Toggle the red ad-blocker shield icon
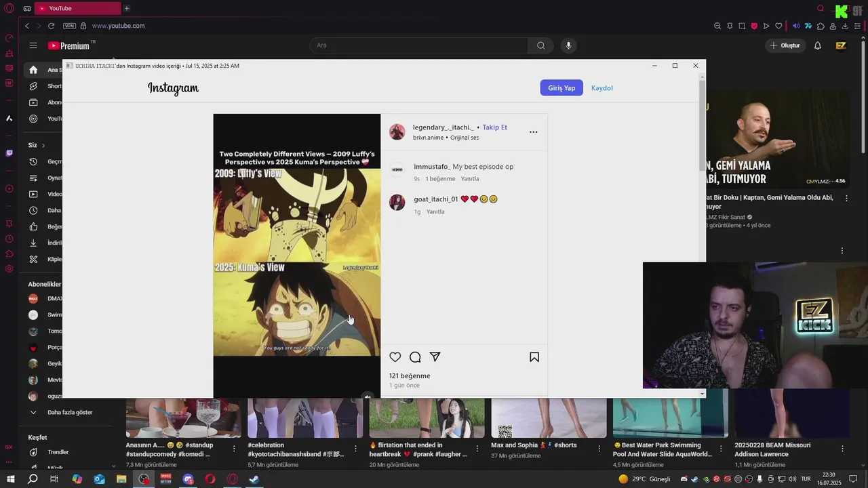 pos(754,26)
